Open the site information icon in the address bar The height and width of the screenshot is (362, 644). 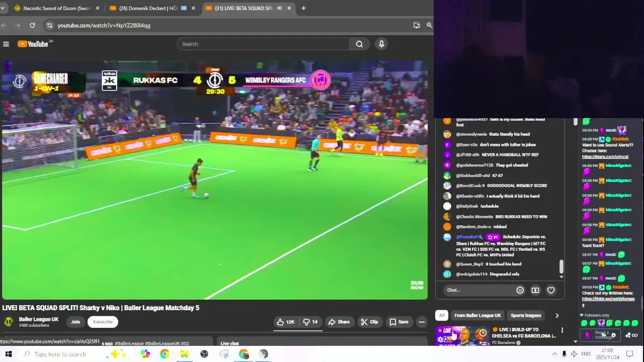tap(49, 25)
